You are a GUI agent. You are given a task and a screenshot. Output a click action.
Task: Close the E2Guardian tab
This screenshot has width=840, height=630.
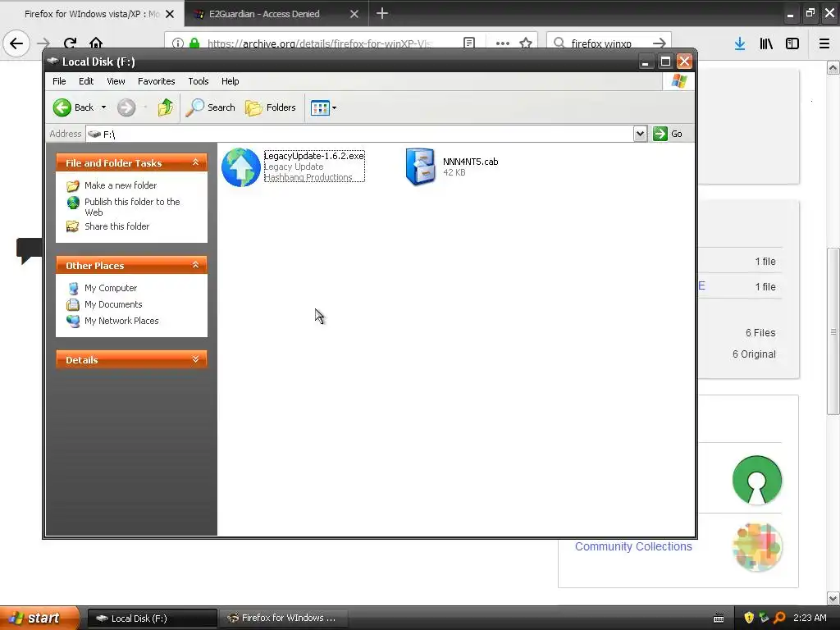[354, 14]
